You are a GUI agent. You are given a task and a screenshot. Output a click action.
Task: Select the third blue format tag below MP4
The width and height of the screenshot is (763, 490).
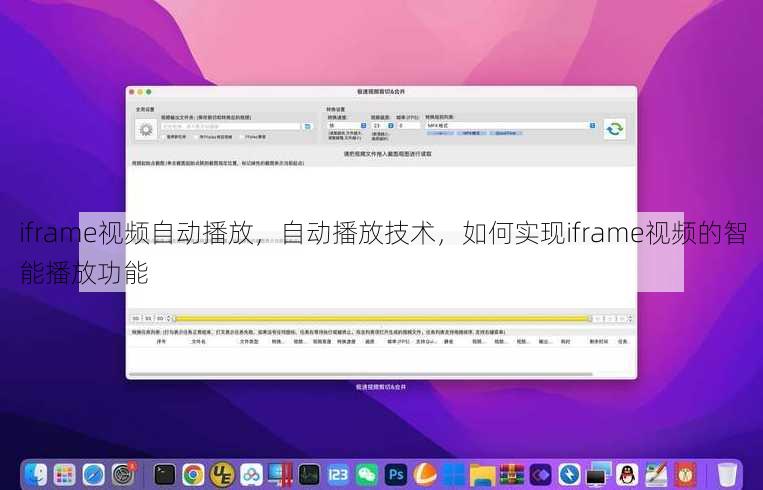[x=506, y=133]
